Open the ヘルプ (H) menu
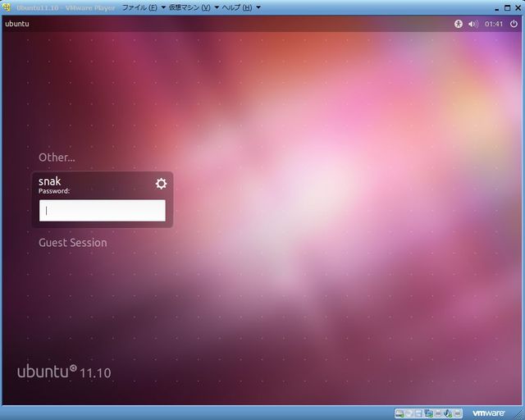This screenshot has height=420, width=525. click(237, 7)
